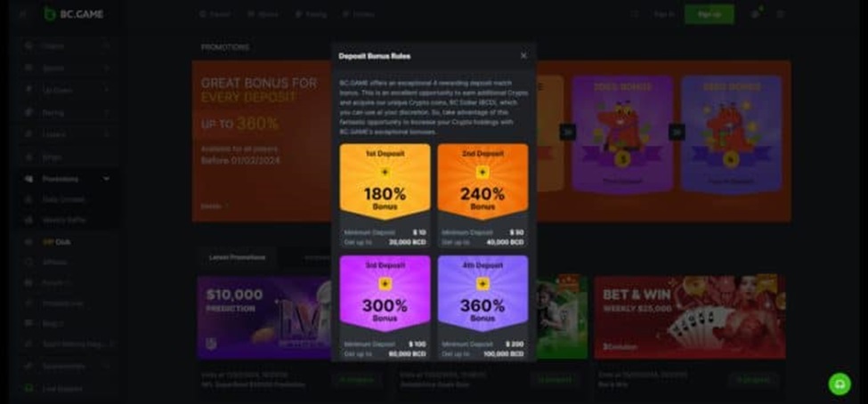Click the Live Support headset icon in sidebar
Viewport: 868px width, 404px height.
(x=29, y=389)
